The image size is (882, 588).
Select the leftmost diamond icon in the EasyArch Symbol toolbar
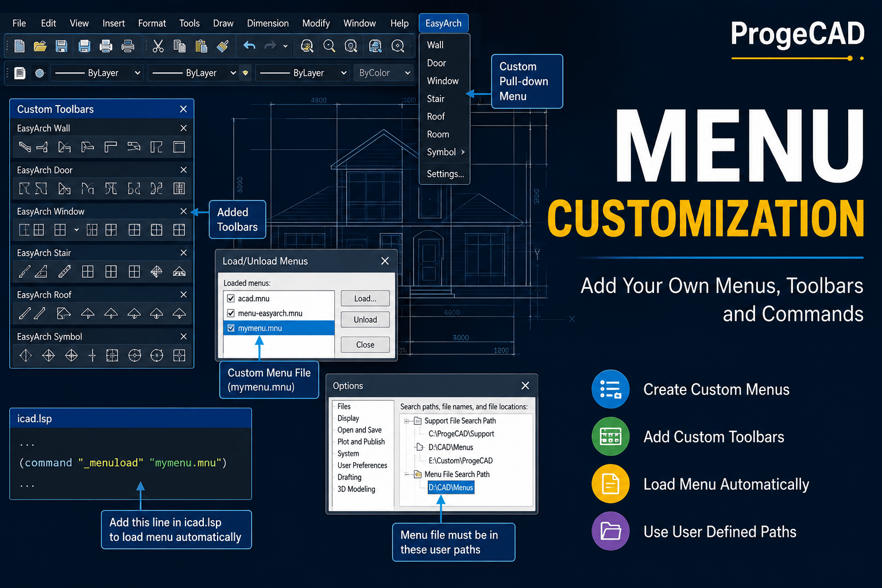tap(26, 355)
